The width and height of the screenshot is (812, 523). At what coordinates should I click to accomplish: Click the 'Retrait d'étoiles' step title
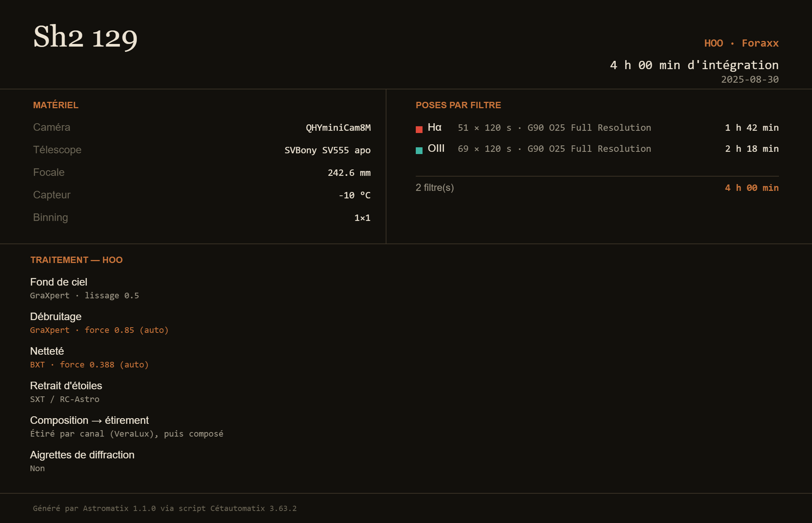click(66, 386)
